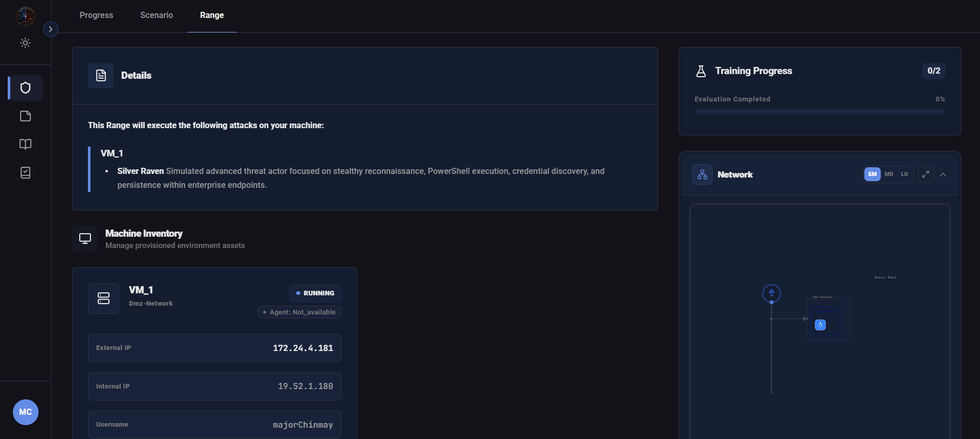Switch to the Scenario tab

click(156, 15)
